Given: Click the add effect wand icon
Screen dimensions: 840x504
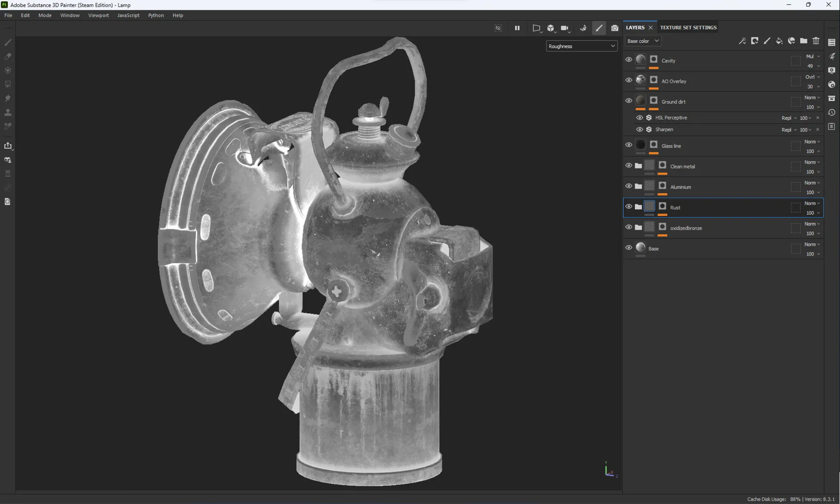Looking at the screenshot, I should click(742, 41).
